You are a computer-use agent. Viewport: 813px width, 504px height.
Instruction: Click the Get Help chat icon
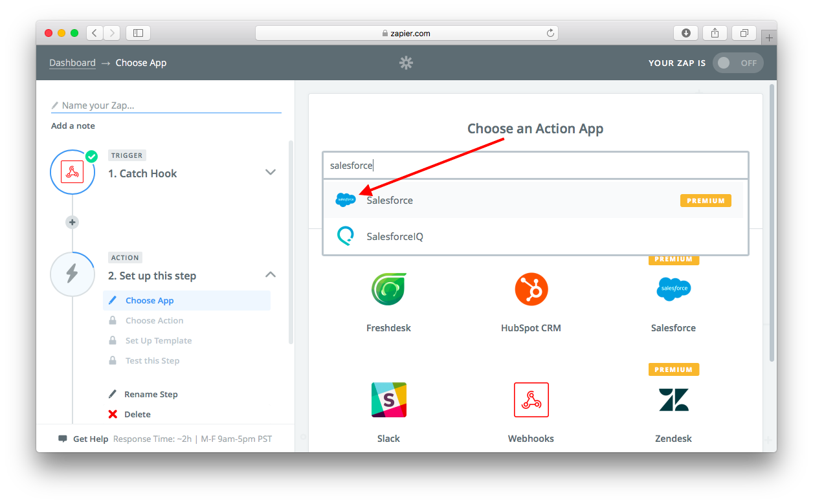point(63,439)
